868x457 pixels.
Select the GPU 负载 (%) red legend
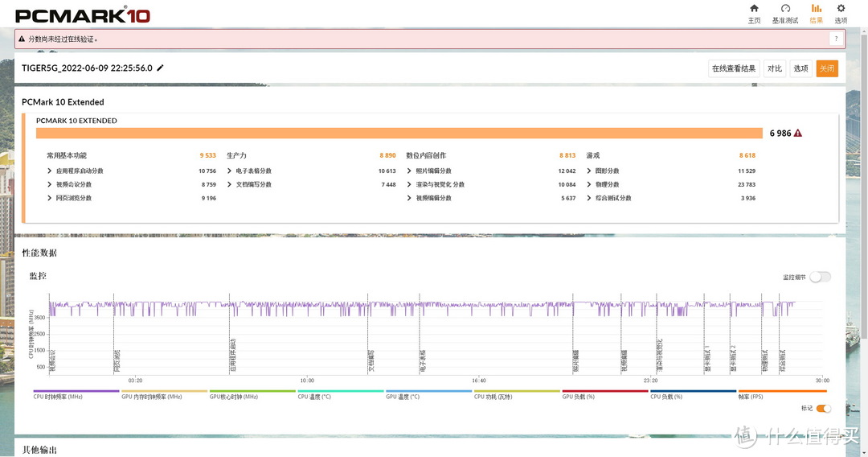[x=604, y=394]
